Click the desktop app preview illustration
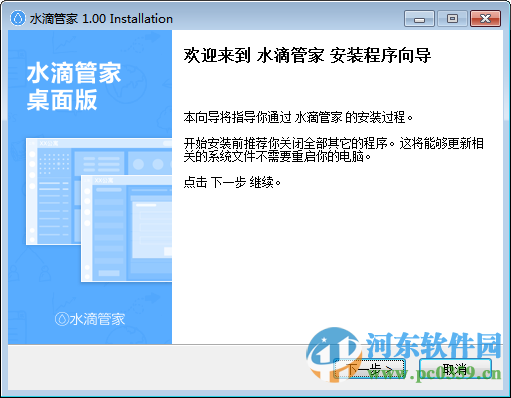The image size is (511, 398). (99, 210)
